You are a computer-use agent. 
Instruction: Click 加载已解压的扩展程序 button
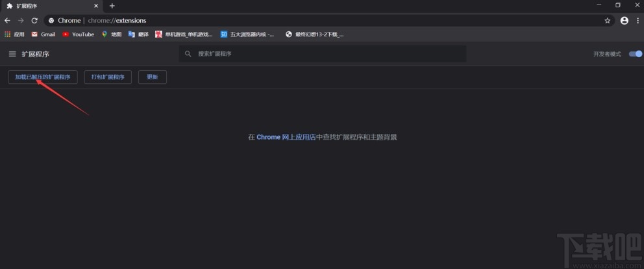point(43,77)
